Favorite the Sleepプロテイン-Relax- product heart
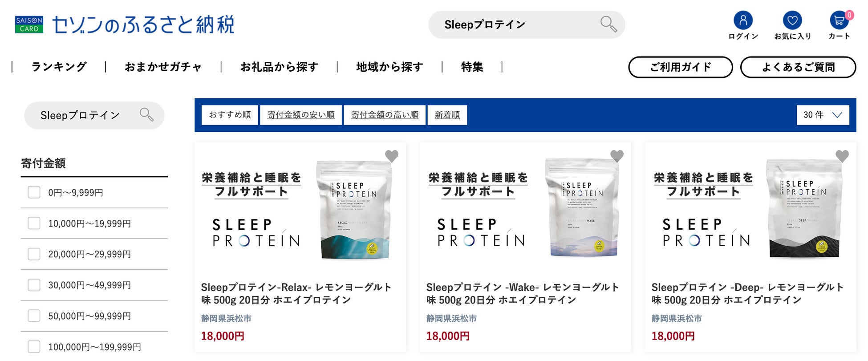Screen dimensions: 868x361 click(x=392, y=156)
